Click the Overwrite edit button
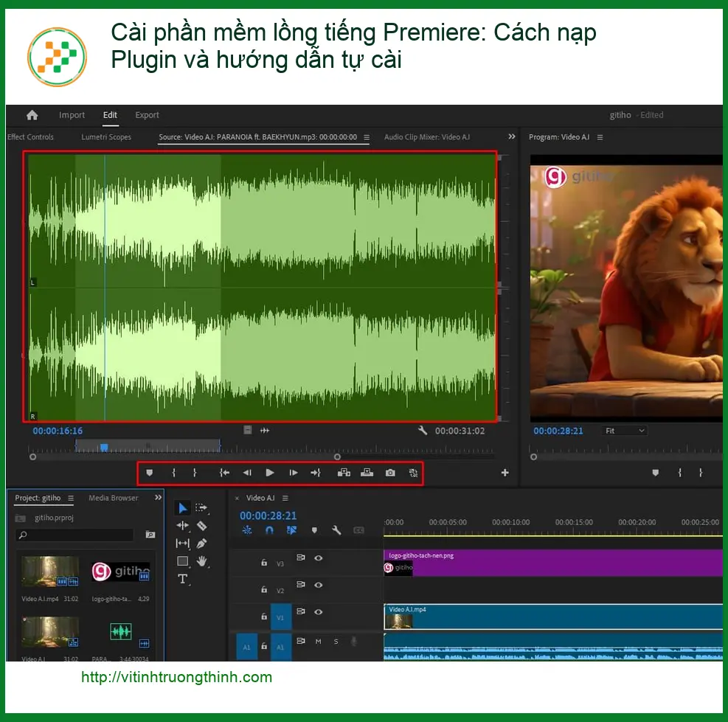 [367, 473]
